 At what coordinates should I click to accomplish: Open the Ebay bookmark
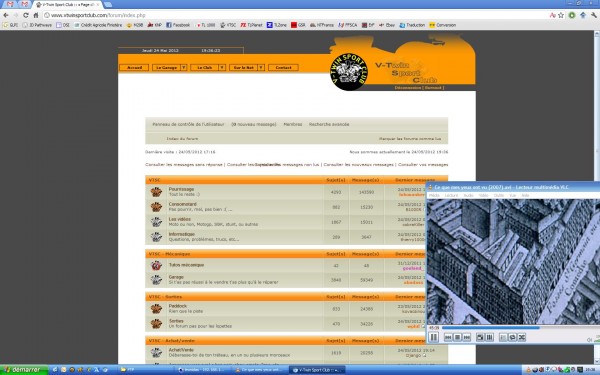coord(387,25)
